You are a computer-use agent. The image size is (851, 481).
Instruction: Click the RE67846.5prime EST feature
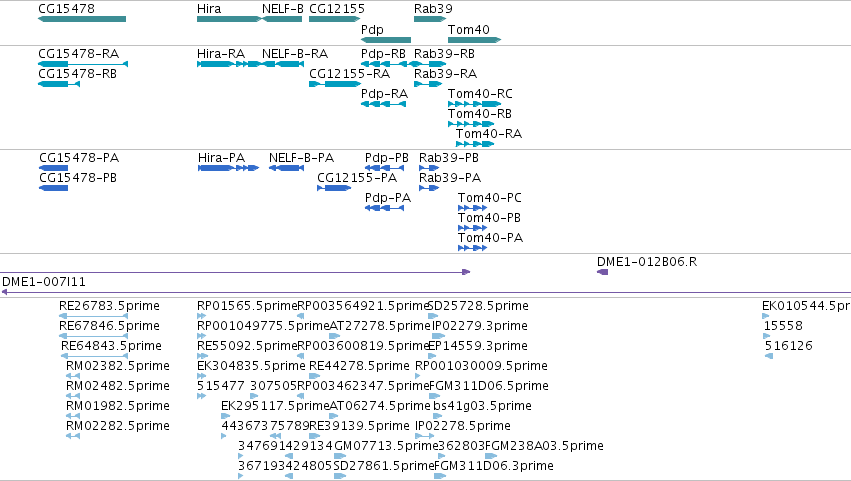(x=93, y=336)
